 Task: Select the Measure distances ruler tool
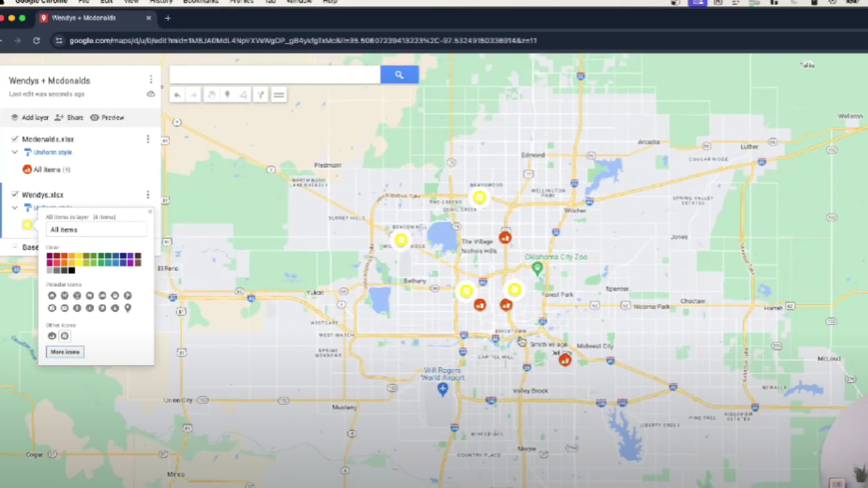click(279, 95)
